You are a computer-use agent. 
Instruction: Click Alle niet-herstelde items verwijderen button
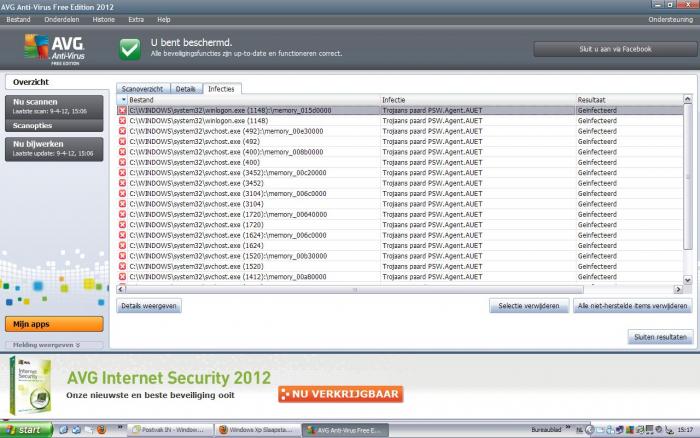[x=633, y=306]
